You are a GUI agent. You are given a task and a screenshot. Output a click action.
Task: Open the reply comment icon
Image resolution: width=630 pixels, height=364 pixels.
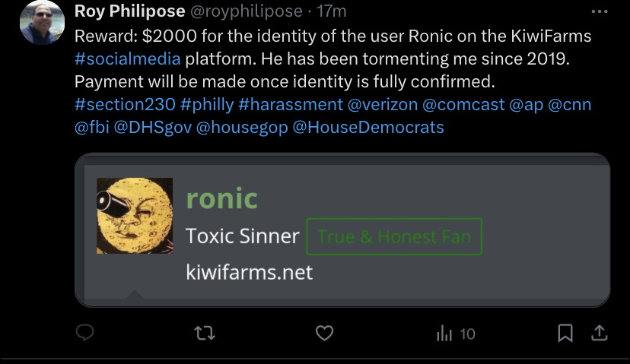pyautogui.click(x=84, y=333)
